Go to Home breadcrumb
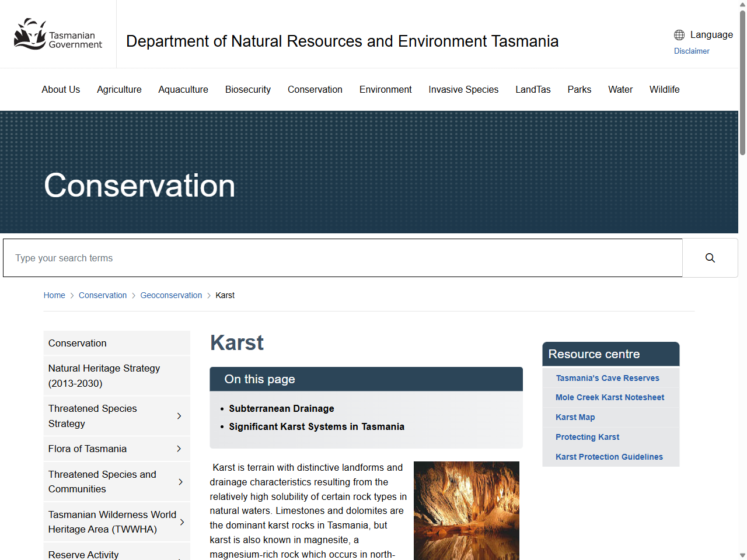 click(54, 295)
